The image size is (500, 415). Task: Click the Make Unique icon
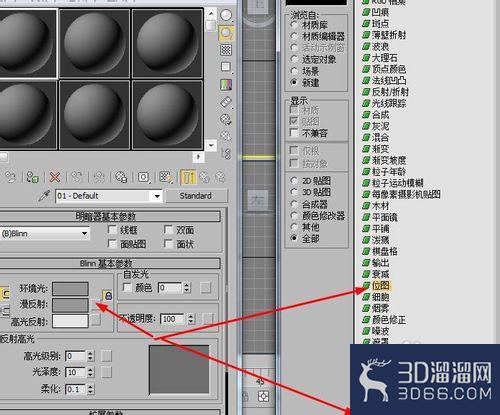99,177
